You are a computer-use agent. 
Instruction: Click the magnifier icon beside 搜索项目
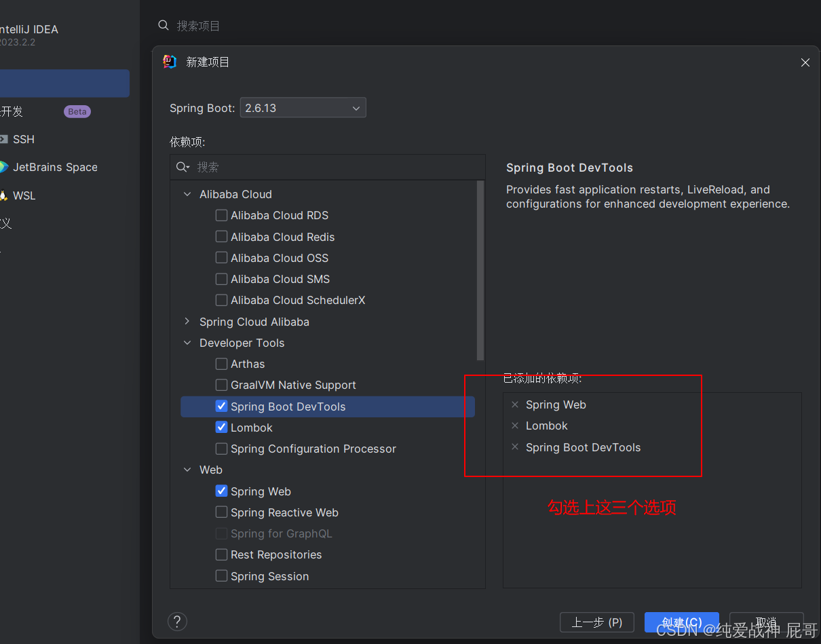163,25
